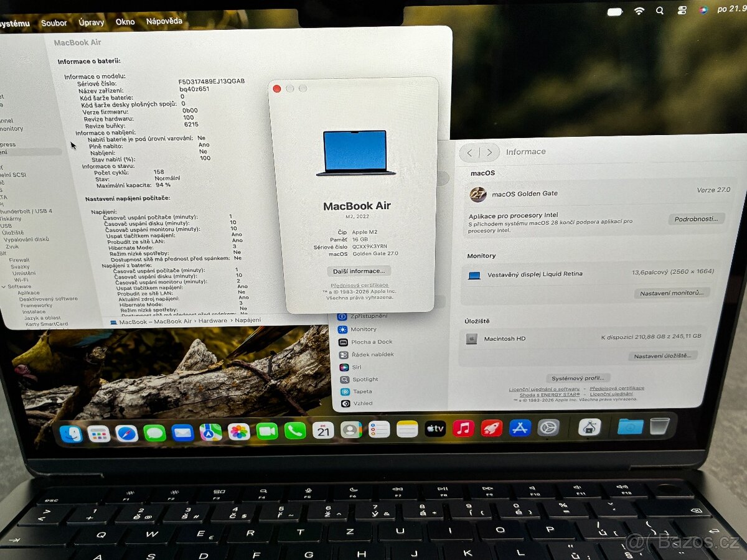Check battery status icon in menu bar
This screenshot has width=747, height=560.
[x=615, y=11]
